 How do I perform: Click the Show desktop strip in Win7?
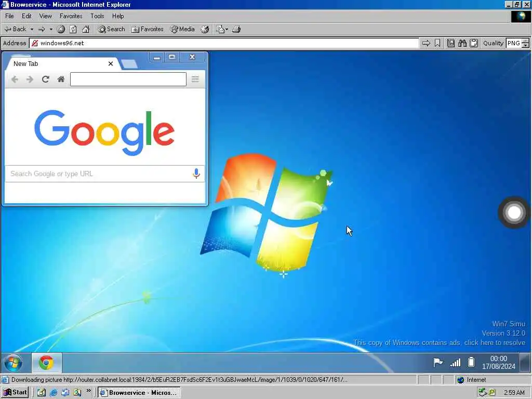click(x=525, y=362)
